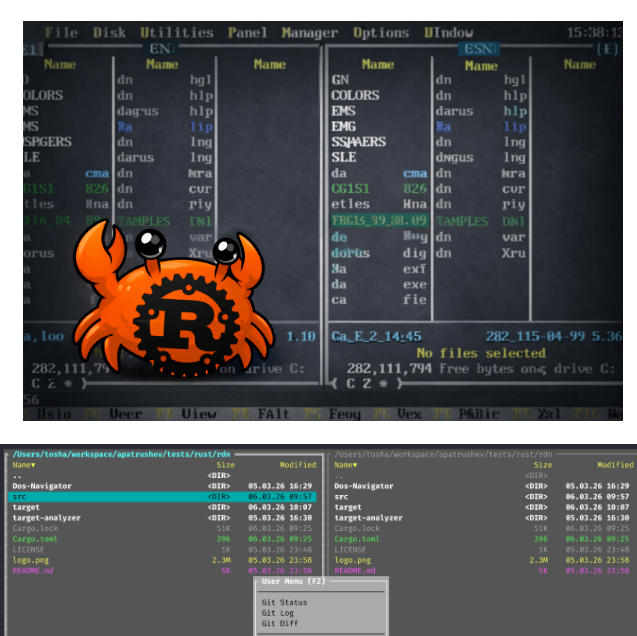Viewport: 637px width, 636px height.
Task: Select src folder in right panel
Action: (482, 497)
